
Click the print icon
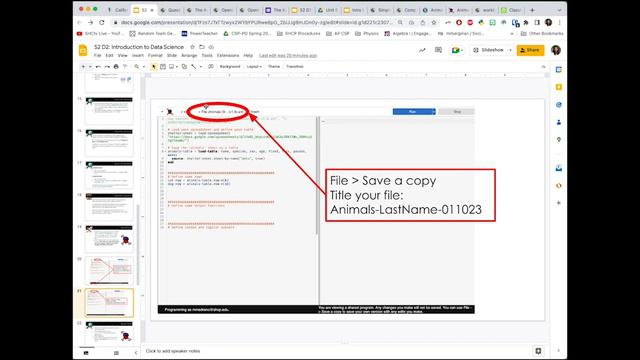(116, 67)
